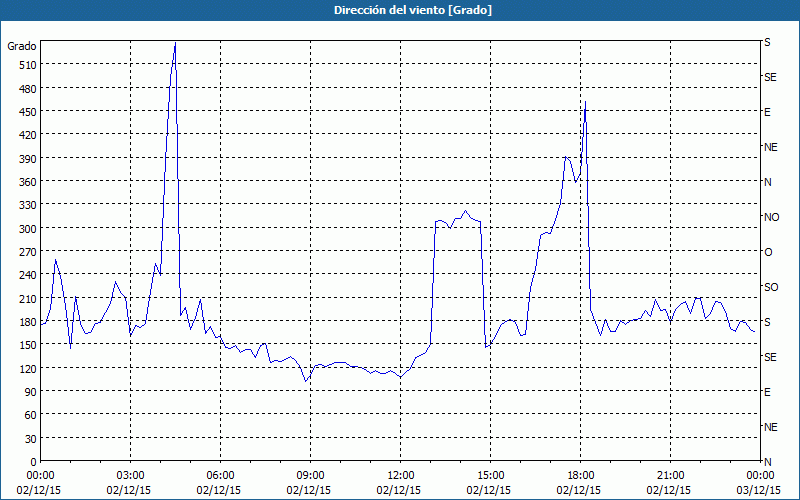Click the 03/12/15 date label
The width and height of the screenshot is (800, 500).
(x=760, y=490)
